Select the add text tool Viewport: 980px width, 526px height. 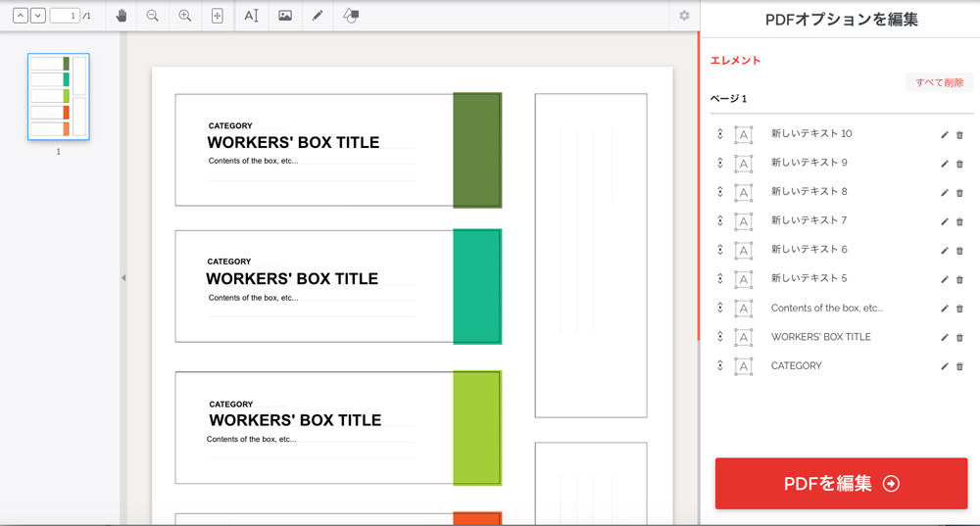click(x=251, y=16)
